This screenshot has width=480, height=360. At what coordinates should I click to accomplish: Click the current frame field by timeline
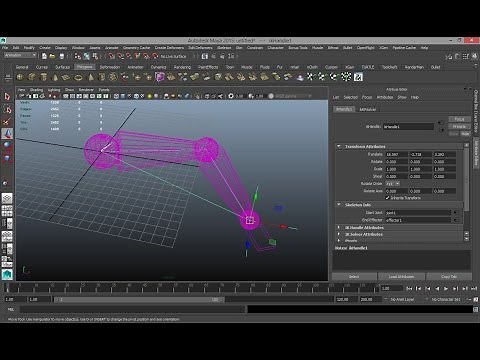(392, 288)
